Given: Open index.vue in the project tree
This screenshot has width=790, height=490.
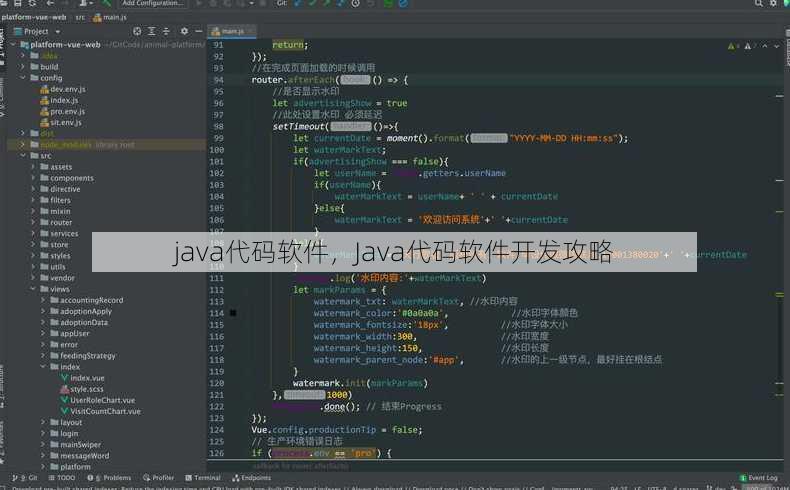Looking at the screenshot, I should coord(83,378).
